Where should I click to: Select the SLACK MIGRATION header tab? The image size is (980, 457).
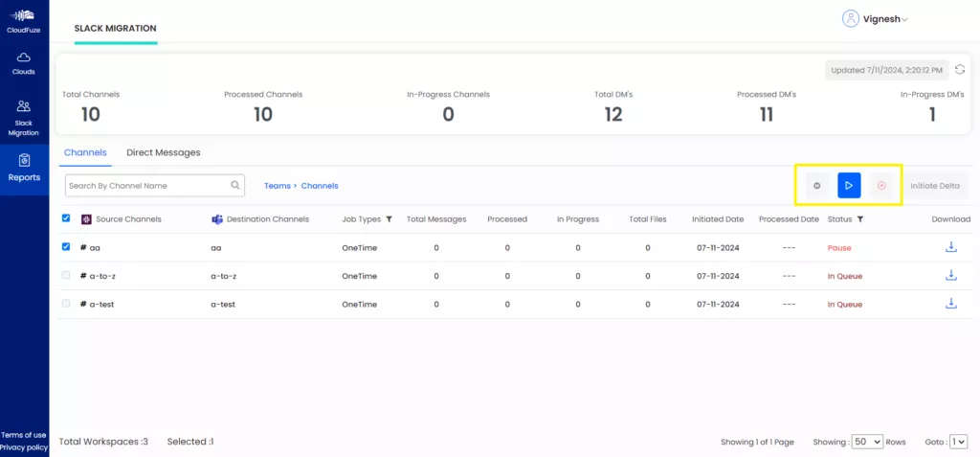click(115, 29)
